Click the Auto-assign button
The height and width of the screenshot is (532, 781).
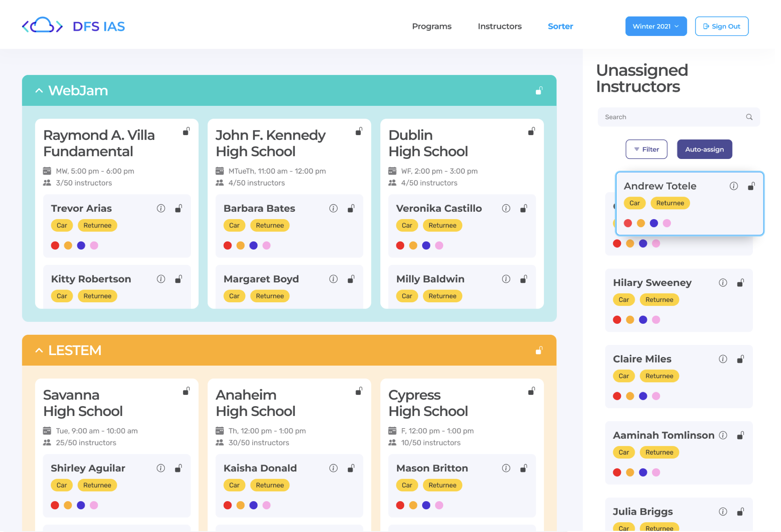(704, 149)
